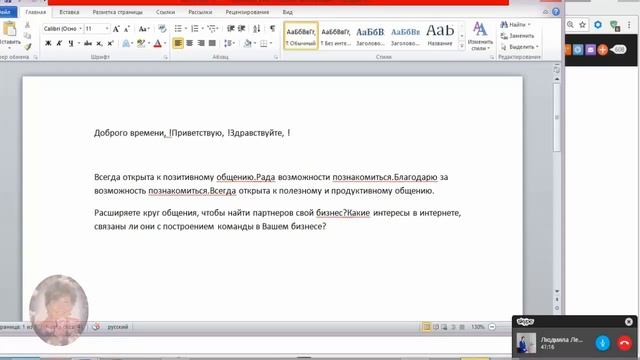The width and height of the screenshot is (640, 360).
Task: Increase paragraph indent
Action: point(242,28)
